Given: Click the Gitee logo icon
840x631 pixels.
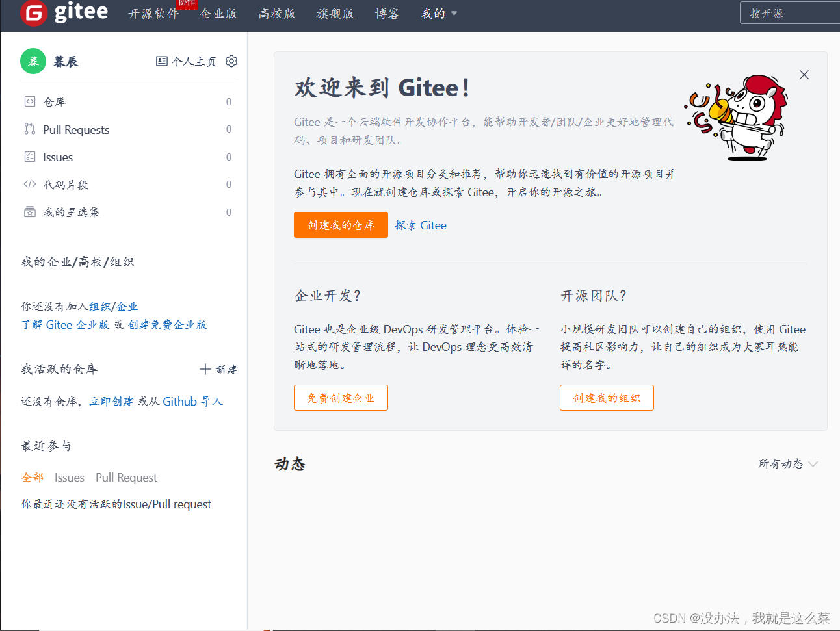Looking at the screenshot, I should point(34,12).
